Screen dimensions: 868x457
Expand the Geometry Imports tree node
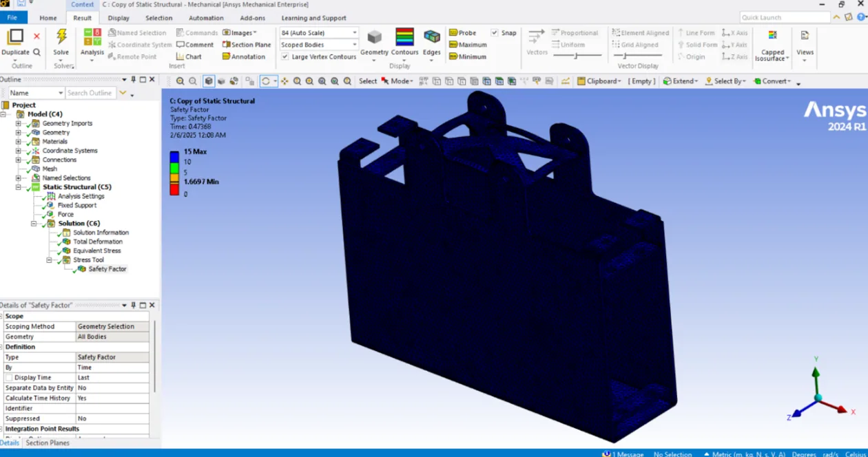(x=19, y=124)
